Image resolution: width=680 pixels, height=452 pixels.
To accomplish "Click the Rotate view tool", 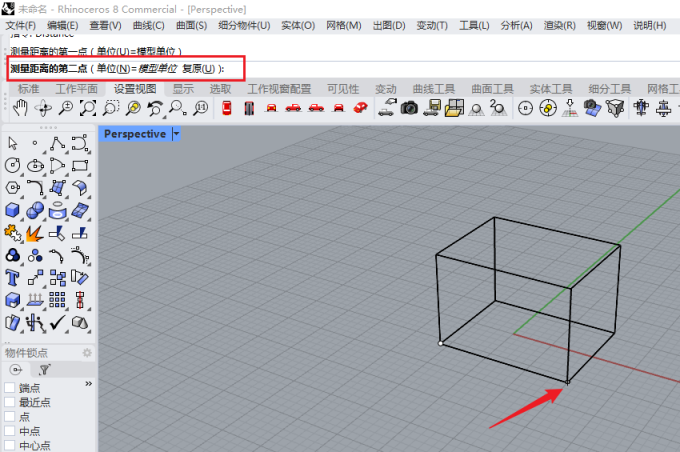I will [43, 108].
